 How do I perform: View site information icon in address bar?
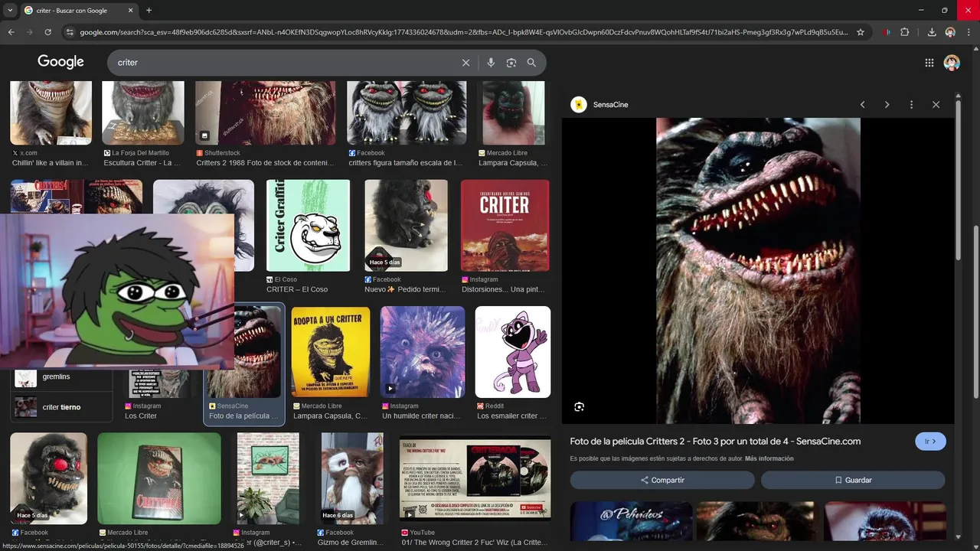[70, 32]
